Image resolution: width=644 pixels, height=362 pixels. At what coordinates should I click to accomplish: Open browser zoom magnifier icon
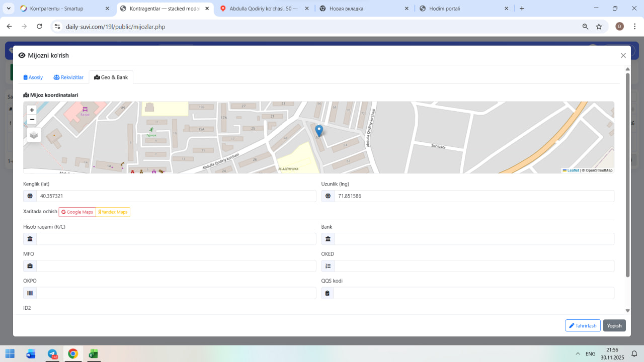[x=585, y=27]
